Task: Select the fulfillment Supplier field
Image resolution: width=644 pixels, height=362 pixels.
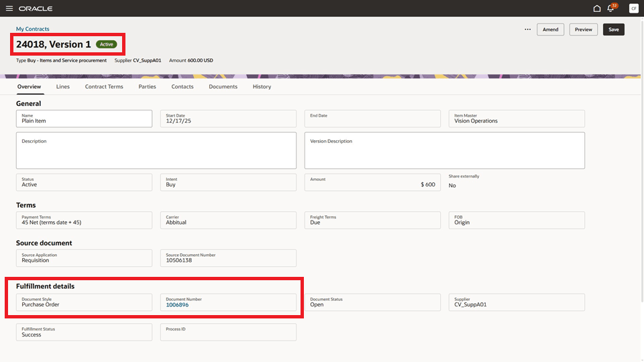Action: [x=517, y=302]
